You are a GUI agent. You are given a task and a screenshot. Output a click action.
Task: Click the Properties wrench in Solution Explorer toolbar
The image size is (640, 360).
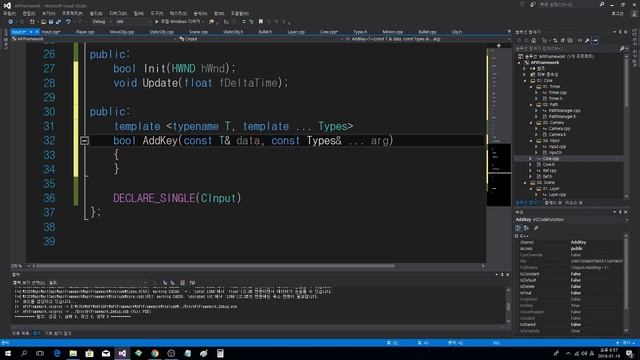tap(587, 40)
